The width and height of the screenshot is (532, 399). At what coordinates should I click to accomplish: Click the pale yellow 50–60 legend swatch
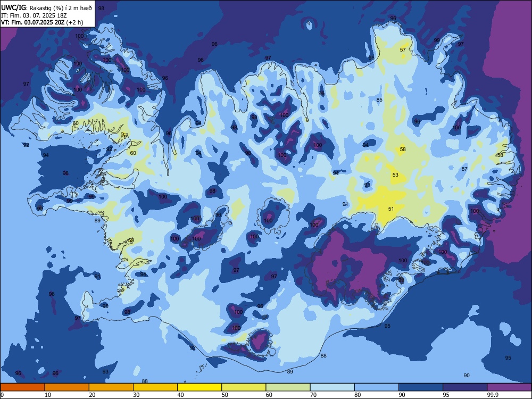(244, 387)
